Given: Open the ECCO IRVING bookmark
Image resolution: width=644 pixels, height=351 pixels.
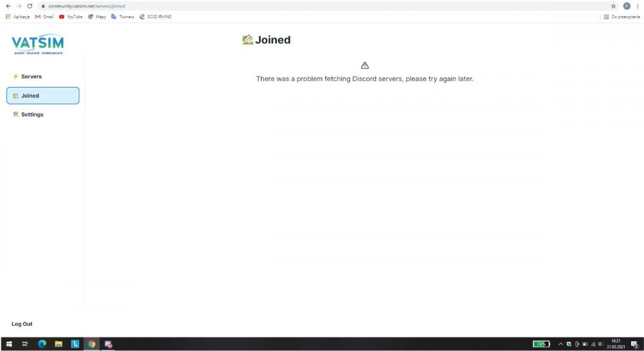Looking at the screenshot, I should [x=155, y=17].
